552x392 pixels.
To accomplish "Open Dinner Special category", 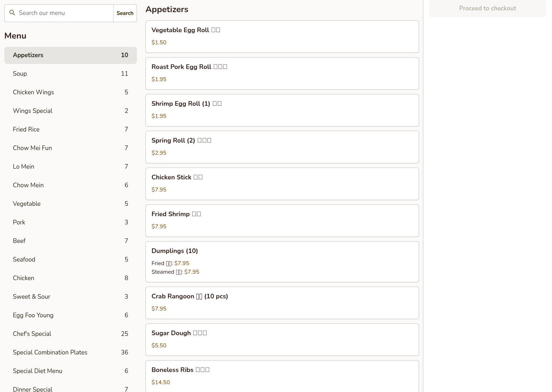I will (70, 387).
